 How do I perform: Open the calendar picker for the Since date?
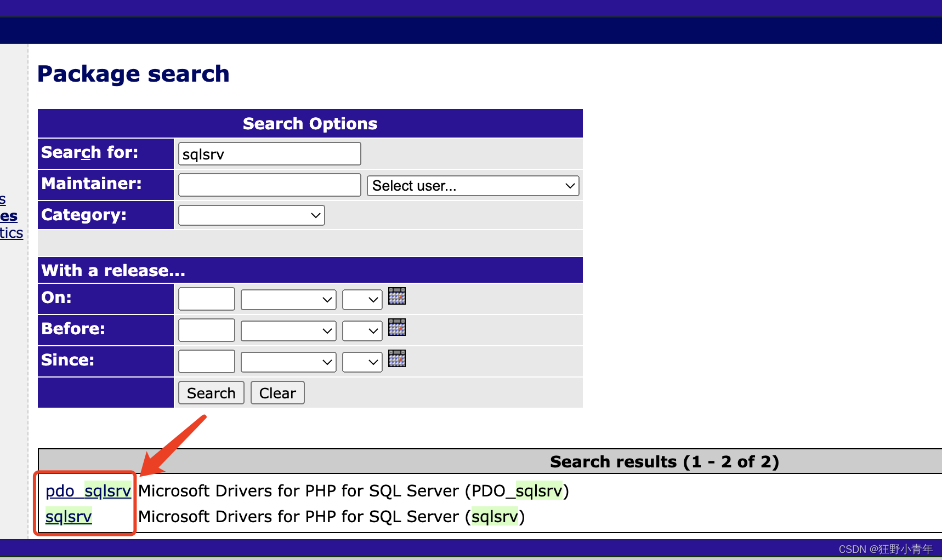pos(397,359)
